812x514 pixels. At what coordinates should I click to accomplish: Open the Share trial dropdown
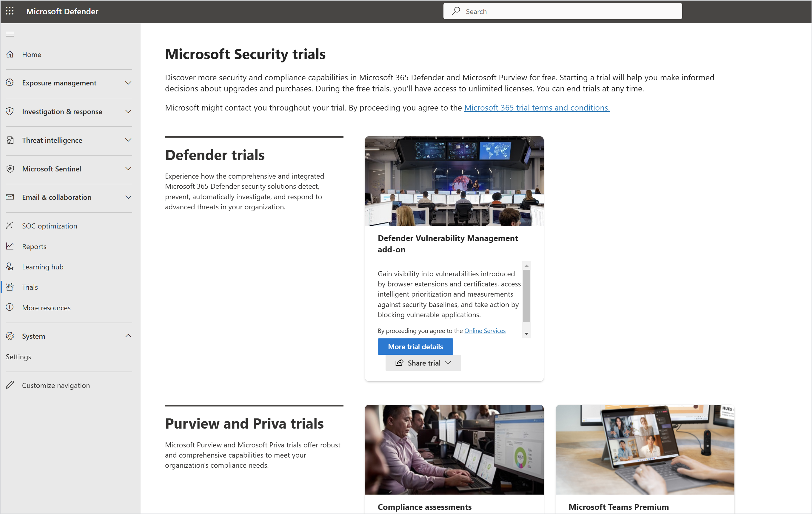coord(423,363)
